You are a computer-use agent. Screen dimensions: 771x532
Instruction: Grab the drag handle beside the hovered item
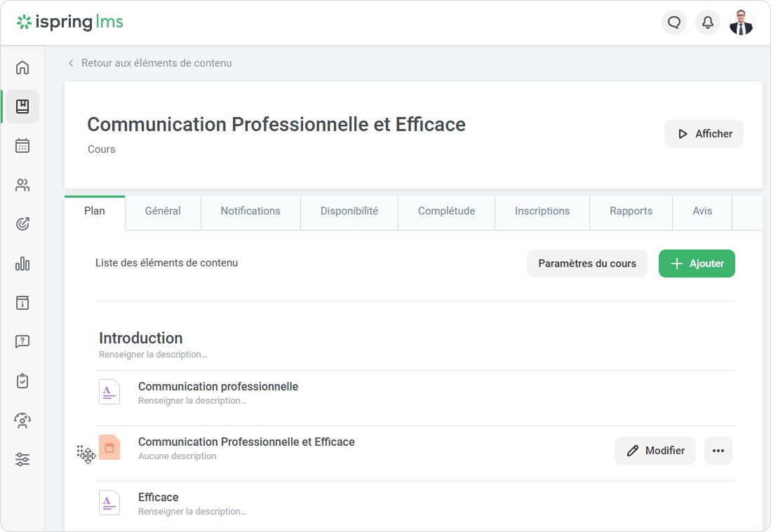pyautogui.click(x=81, y=451)
